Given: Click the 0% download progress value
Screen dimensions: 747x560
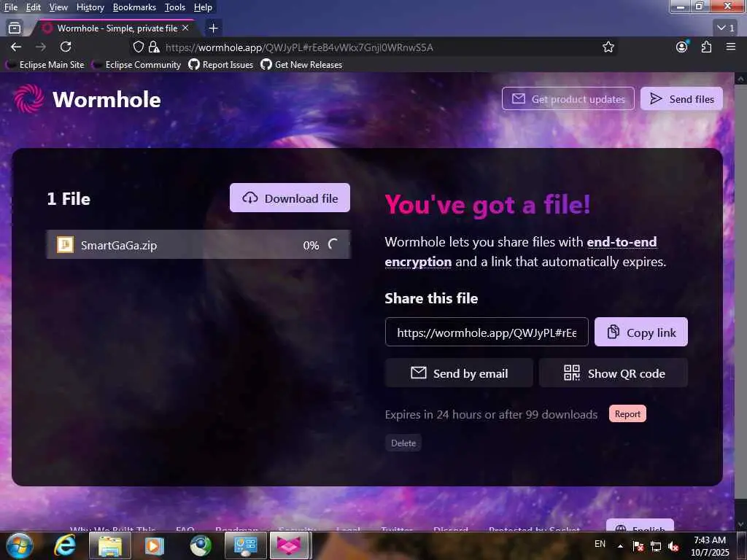Looking at the screenshot, I should 311,245.
